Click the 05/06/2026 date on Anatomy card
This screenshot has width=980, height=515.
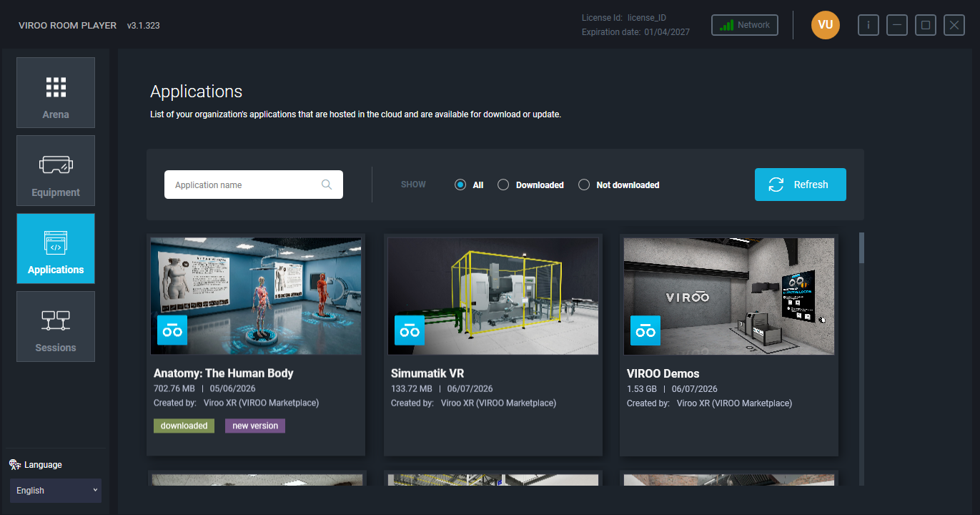tap(233, 389)
